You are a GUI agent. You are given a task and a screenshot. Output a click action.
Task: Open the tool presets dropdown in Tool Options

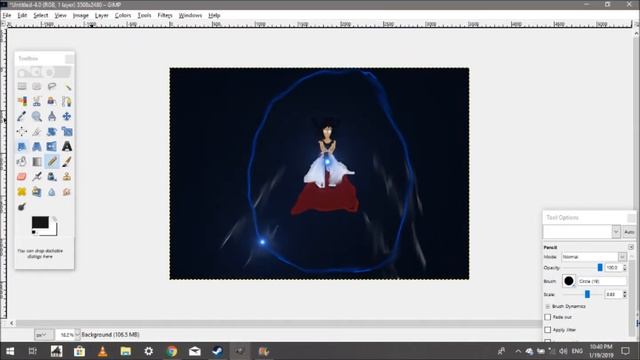616,232
